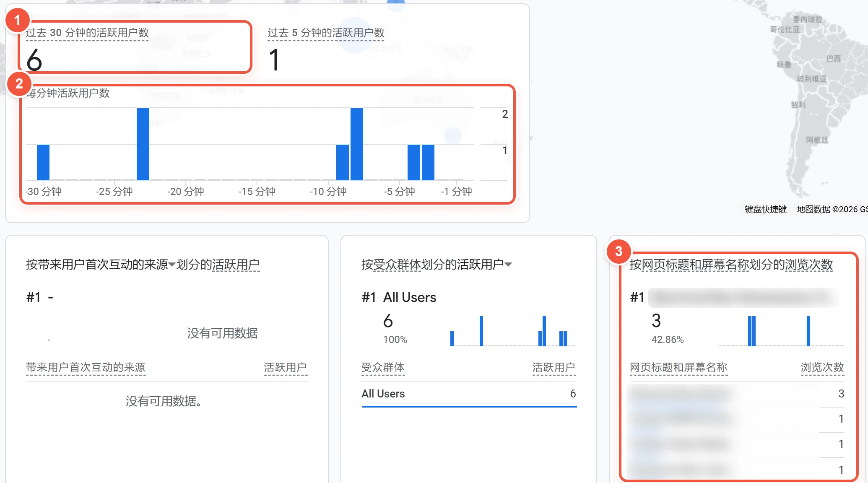The width and height of the screenshot is (868, 483).
Task: Click the 过去 5 分钟的活跃用户数 label
Action: click(x=326, y=33)
